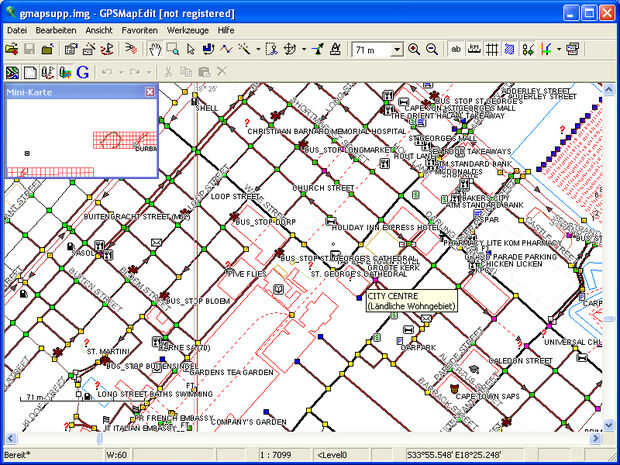Click the CAPE TOWN SAPS label

488,396
